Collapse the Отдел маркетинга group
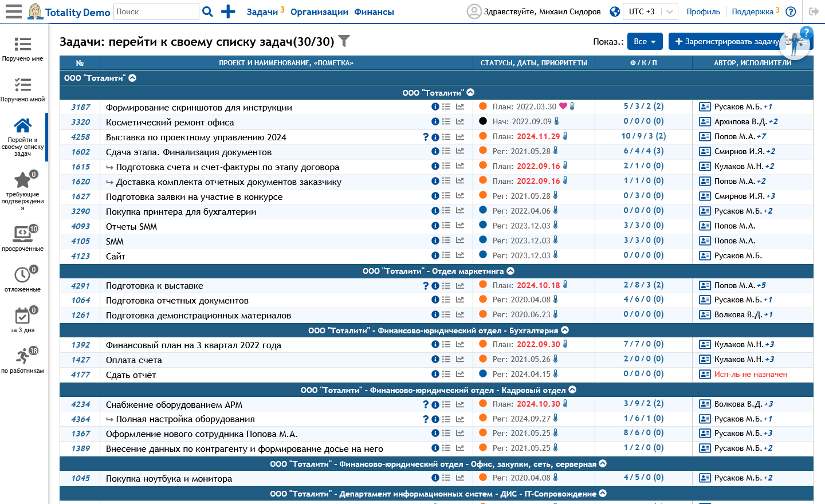The height and width of the screenshot is (504, 825). pyautogui.click(x=510, y=271)
